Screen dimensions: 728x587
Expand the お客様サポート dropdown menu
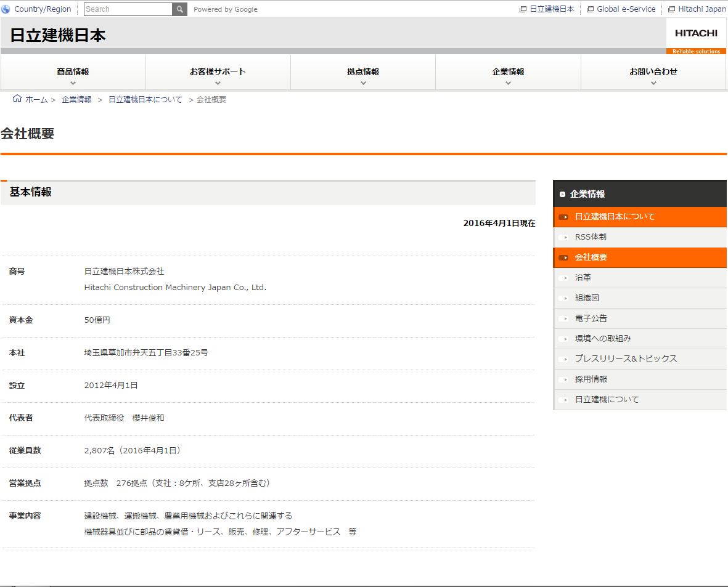click(x=218, y=73)
